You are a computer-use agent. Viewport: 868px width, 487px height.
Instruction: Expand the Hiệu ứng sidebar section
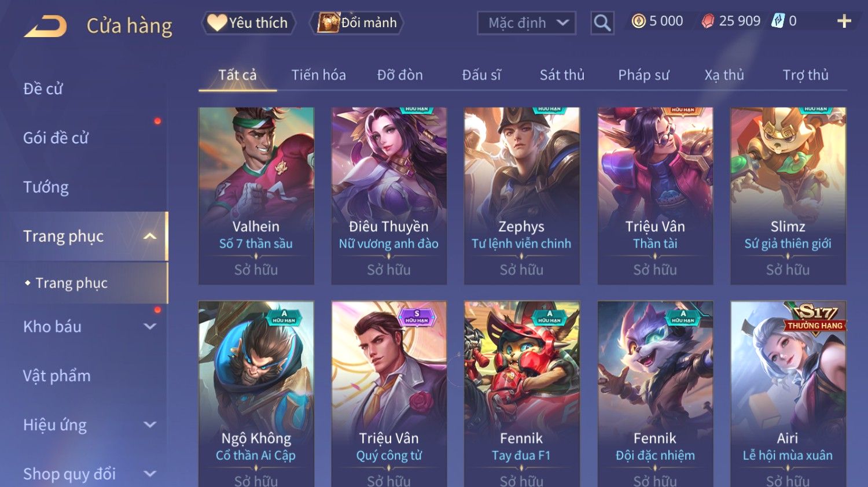[150, 425]
